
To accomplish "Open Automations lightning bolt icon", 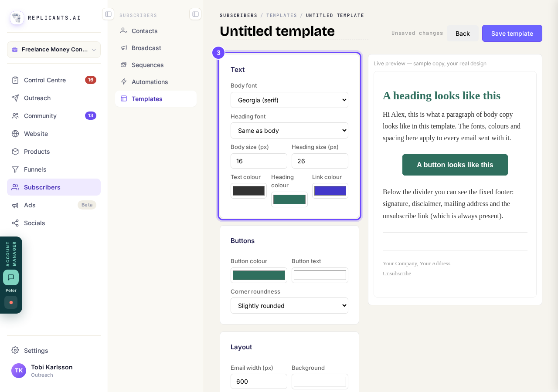I will [x=124, y=81].
